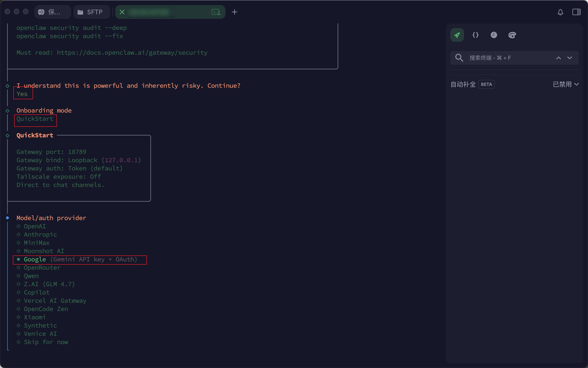588x368 pixels.
Task: Close the active terminal tab X
Action: tap(122, 12)
